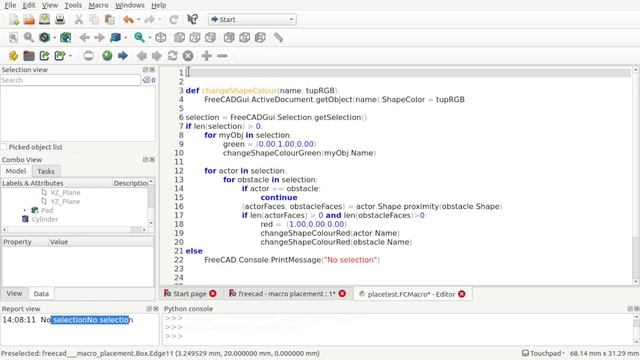The height and width of the screenshot is (360, 640).
Task: Click Fit selection magnifier icon
Action: coord(29,38)
